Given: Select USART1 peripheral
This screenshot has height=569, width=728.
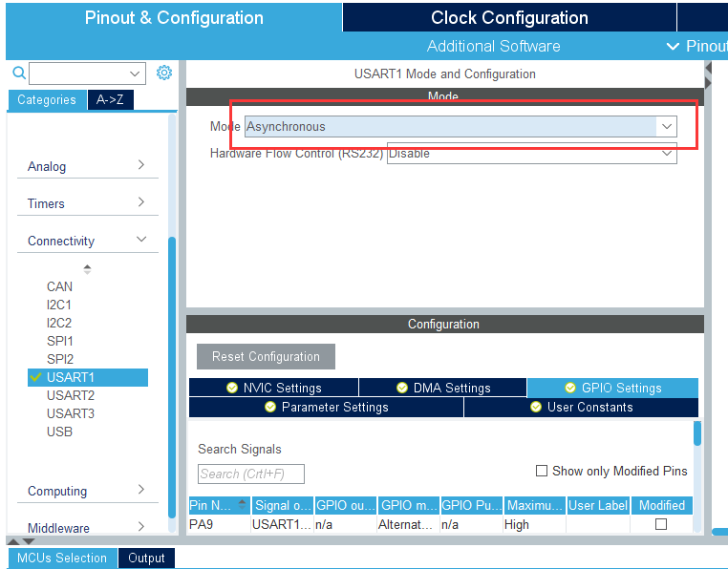Looking at the screenshot, I should (88, 377).
